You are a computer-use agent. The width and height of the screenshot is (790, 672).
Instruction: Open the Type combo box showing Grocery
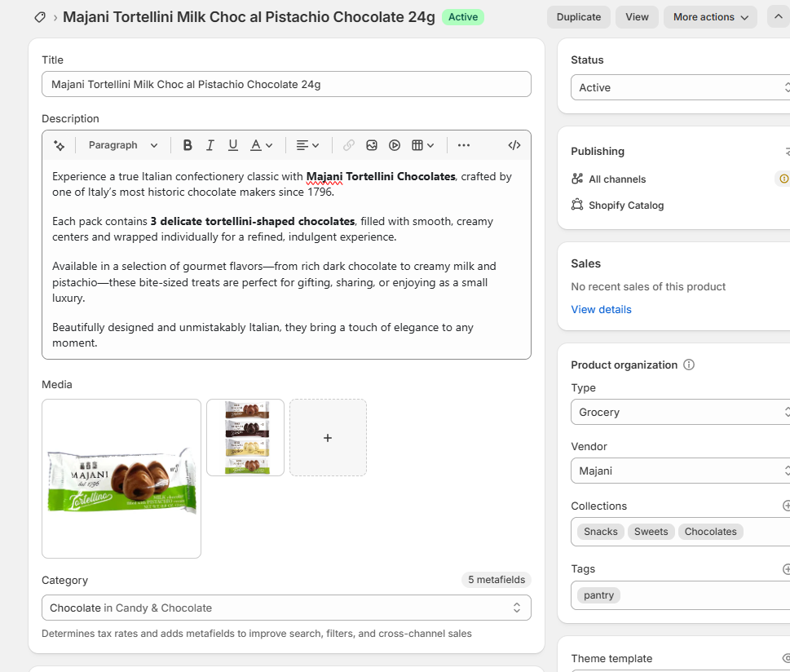click(x=680, y=413)
